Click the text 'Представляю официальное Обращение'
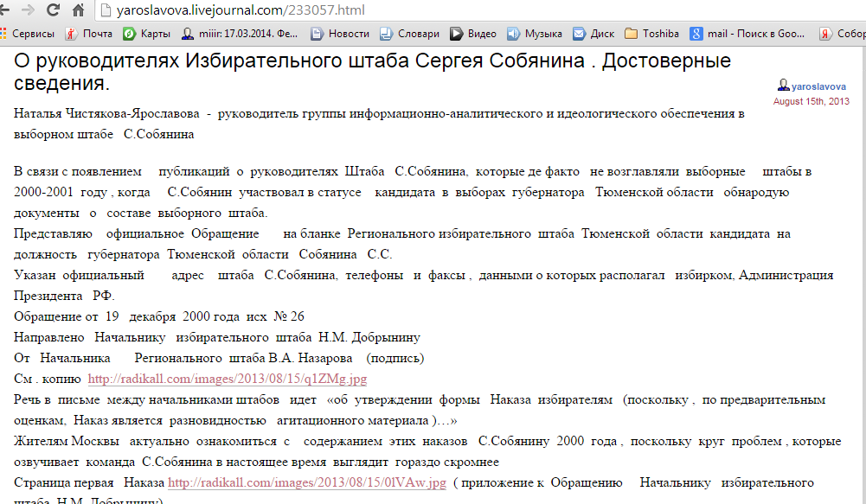 point(137,234)
